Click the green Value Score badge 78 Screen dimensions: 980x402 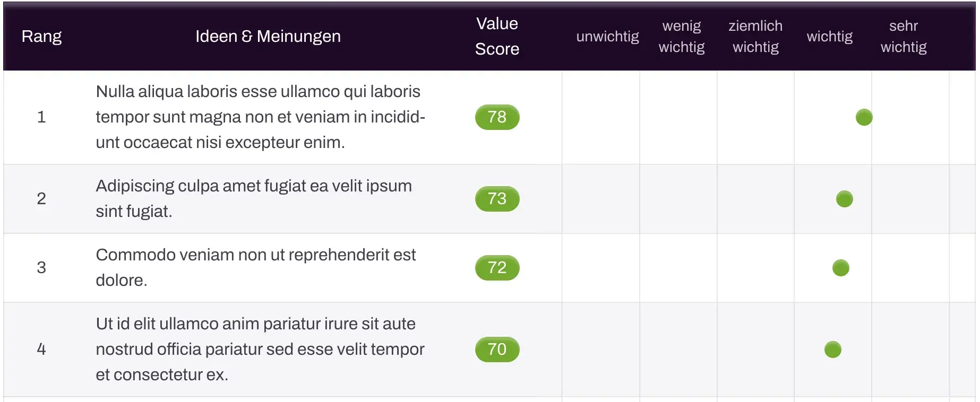pyautogui.click(x=497, y=117)
